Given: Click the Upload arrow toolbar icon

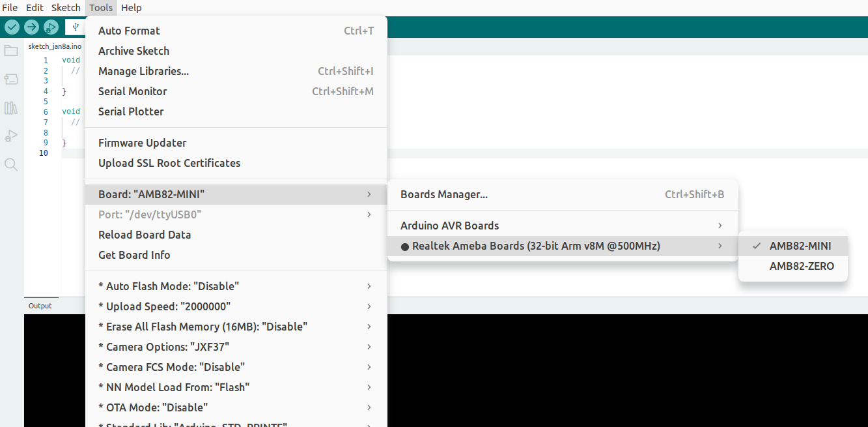Looking at the screenshot, I should point(31,27).
